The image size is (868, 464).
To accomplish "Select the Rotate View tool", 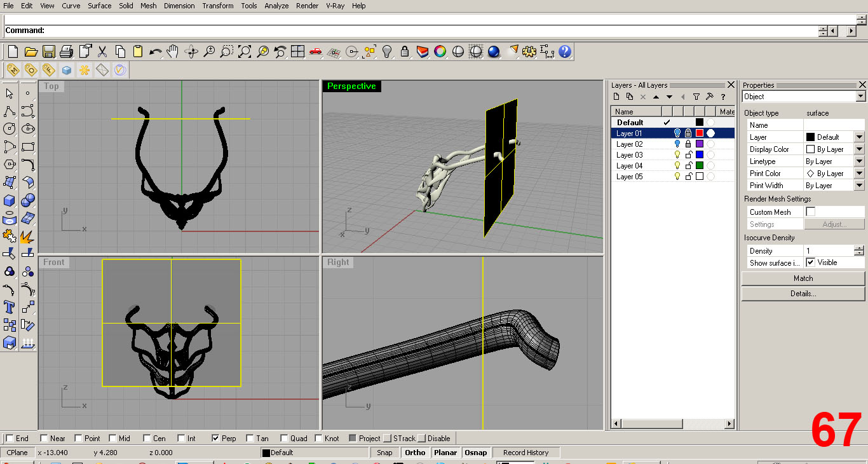I will click(x=191, y=51).
